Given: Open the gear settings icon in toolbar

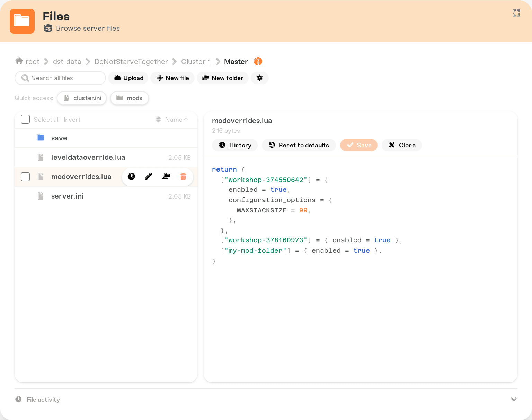Looking at the screenshot, I should 259,78.
